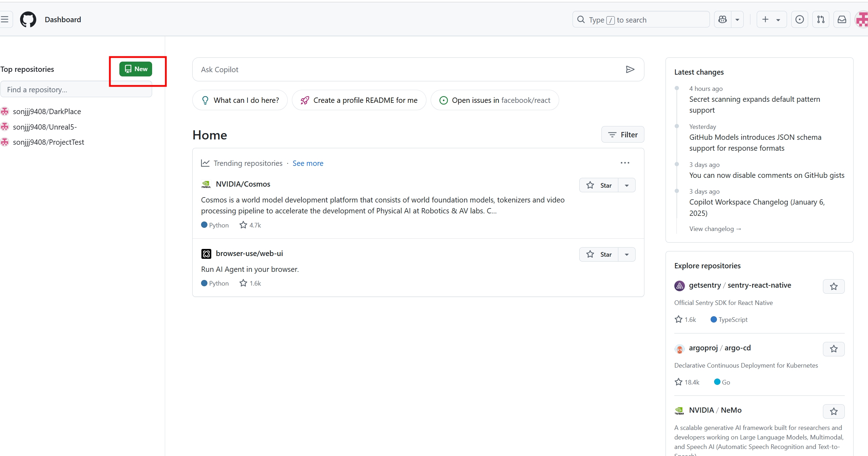The width and height of the screenshot is (868, 456).
Task: Expand star lists dropdown for NVIDIA/Cosmos
Action: pos(627,185)
